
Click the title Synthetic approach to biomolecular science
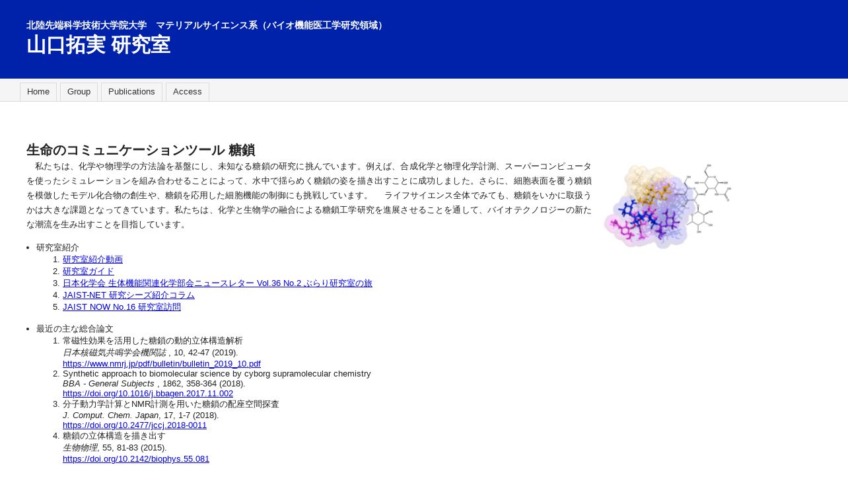coord(217,374)
